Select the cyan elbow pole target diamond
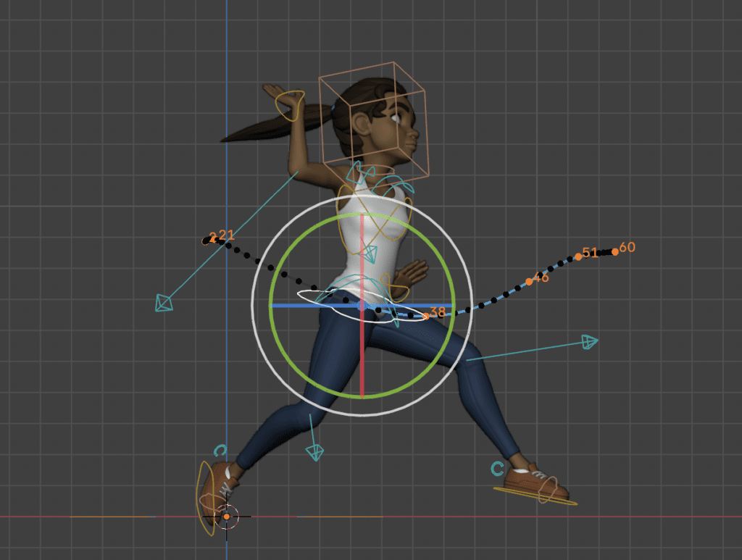Viewport: 742px width, 560px height. 164,303
